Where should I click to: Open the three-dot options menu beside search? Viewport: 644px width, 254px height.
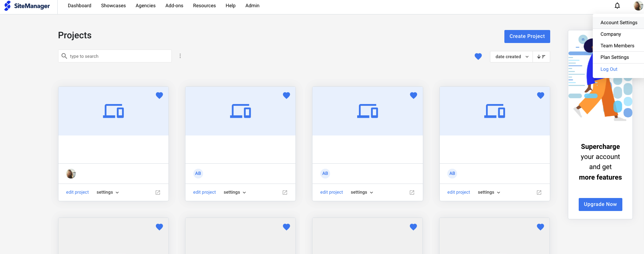coord(180,56)
